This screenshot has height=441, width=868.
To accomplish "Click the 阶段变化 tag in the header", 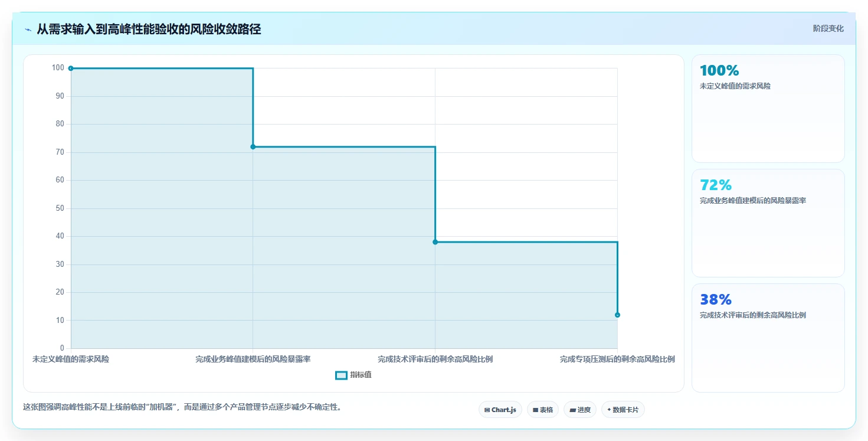I will point(828,28).
